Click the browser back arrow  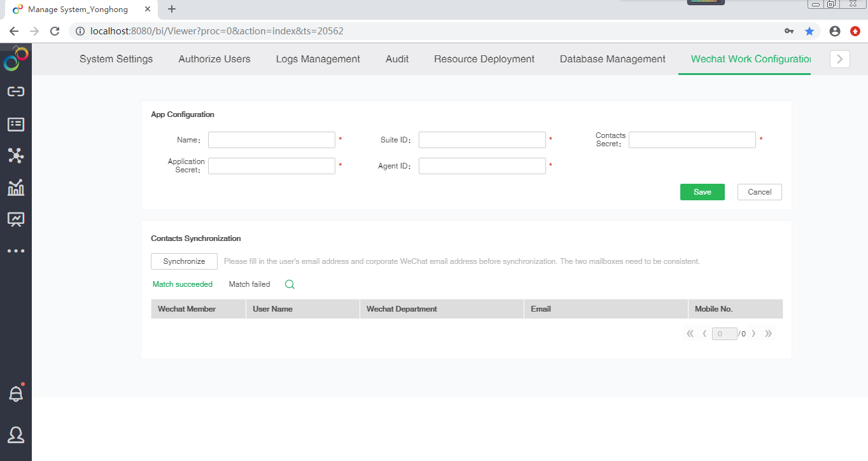coord(14,31)
